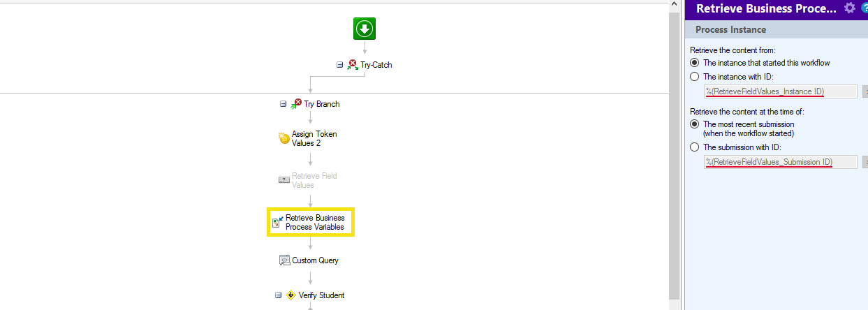
Task: Click the Instance ID token field
Action: tap(780, 91)
